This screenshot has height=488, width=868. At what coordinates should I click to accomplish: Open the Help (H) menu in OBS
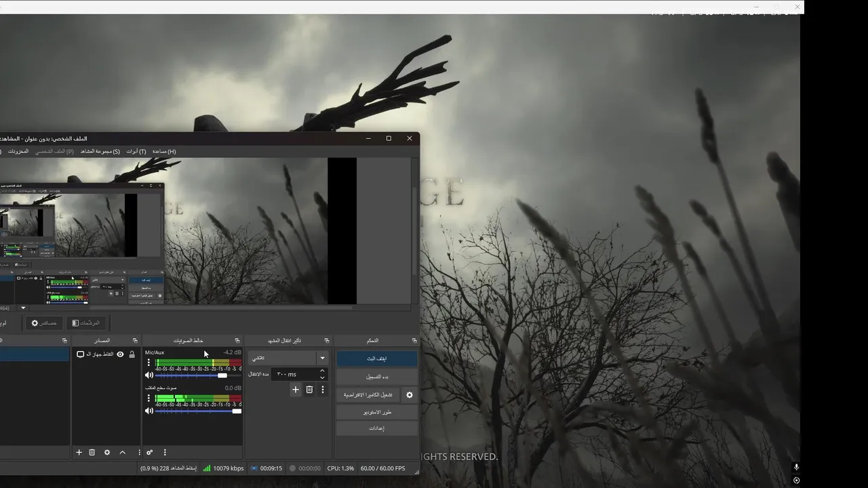click(164, 151)
